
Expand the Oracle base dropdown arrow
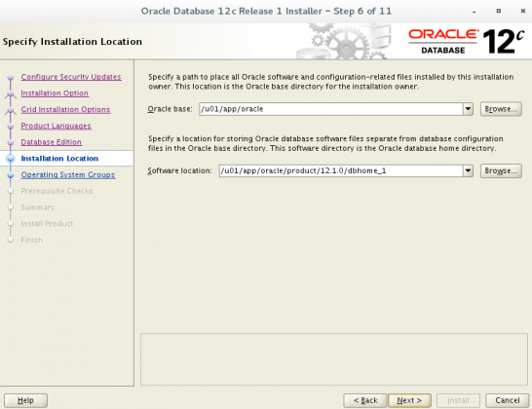coord(468,109)
